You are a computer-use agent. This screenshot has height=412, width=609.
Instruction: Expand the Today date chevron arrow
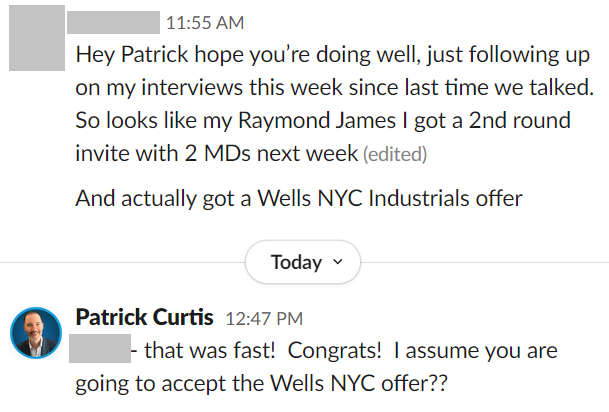(337, 263)
